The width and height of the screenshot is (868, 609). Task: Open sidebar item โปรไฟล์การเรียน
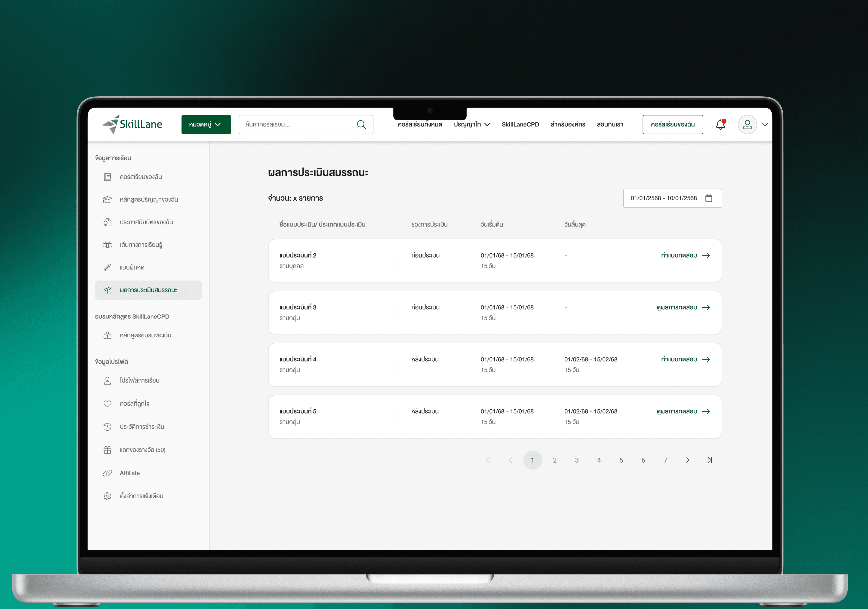point(148,381)
